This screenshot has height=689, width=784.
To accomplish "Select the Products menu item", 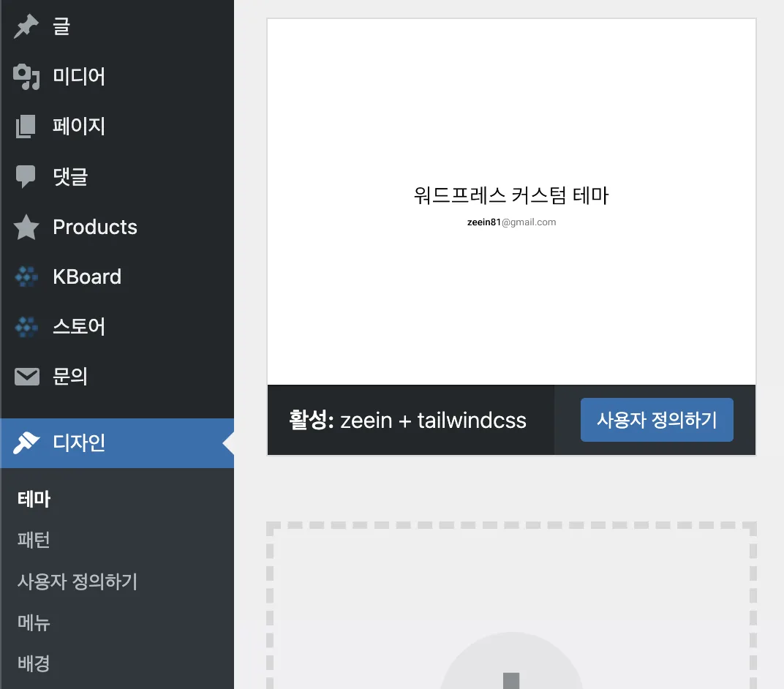I will [x=95, y=227].
